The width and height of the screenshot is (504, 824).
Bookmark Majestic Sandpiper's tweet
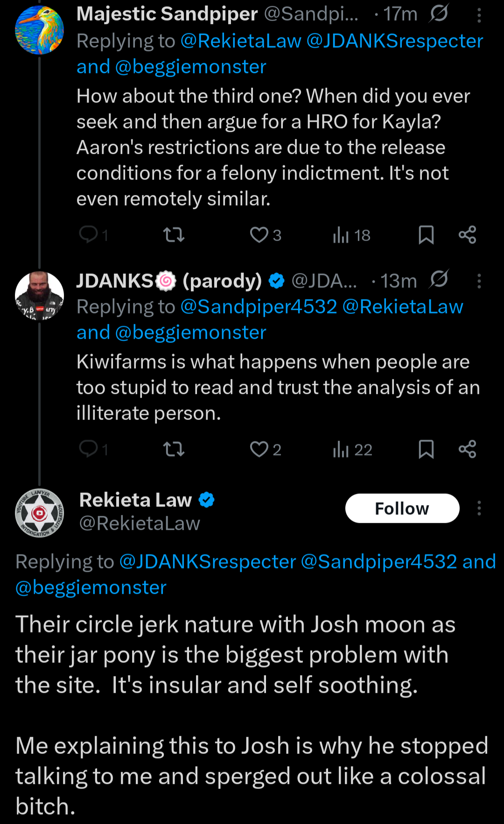[426, 234]
